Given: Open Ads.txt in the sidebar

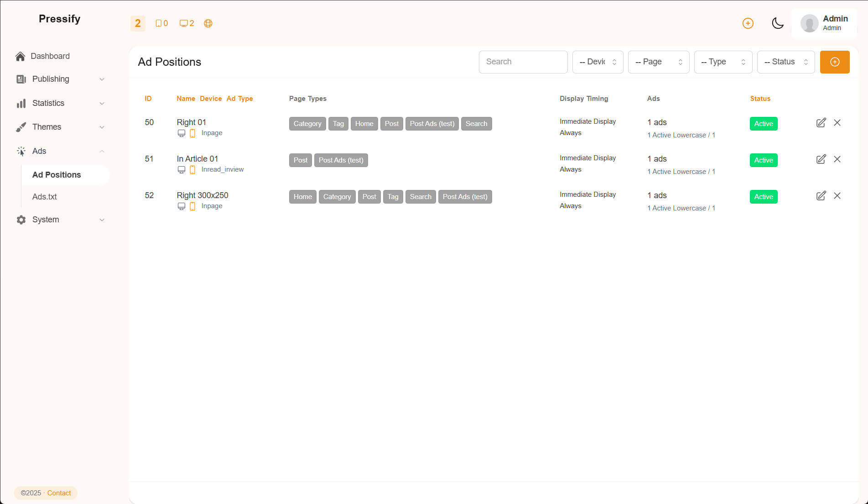Looking at the screenshot, I should click(x=45, y=197).
